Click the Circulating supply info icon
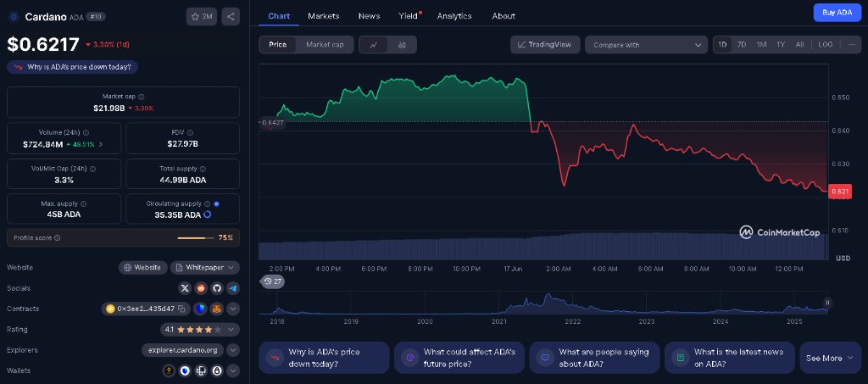 coord(207,203)
